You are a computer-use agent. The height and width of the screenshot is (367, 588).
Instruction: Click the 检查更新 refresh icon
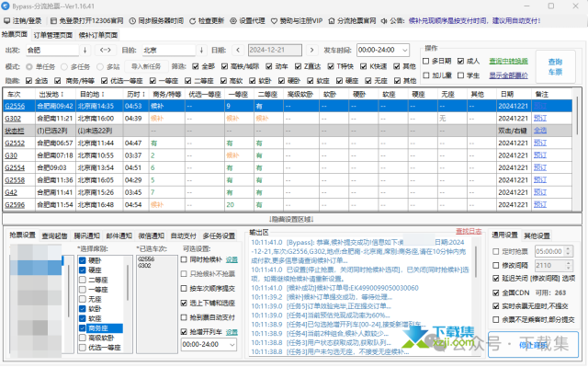point(192,21)
